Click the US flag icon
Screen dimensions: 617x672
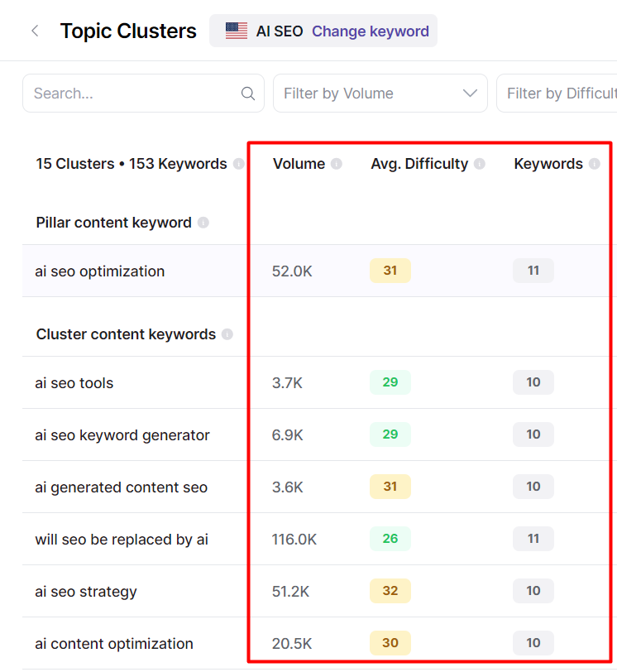point(237,31)
